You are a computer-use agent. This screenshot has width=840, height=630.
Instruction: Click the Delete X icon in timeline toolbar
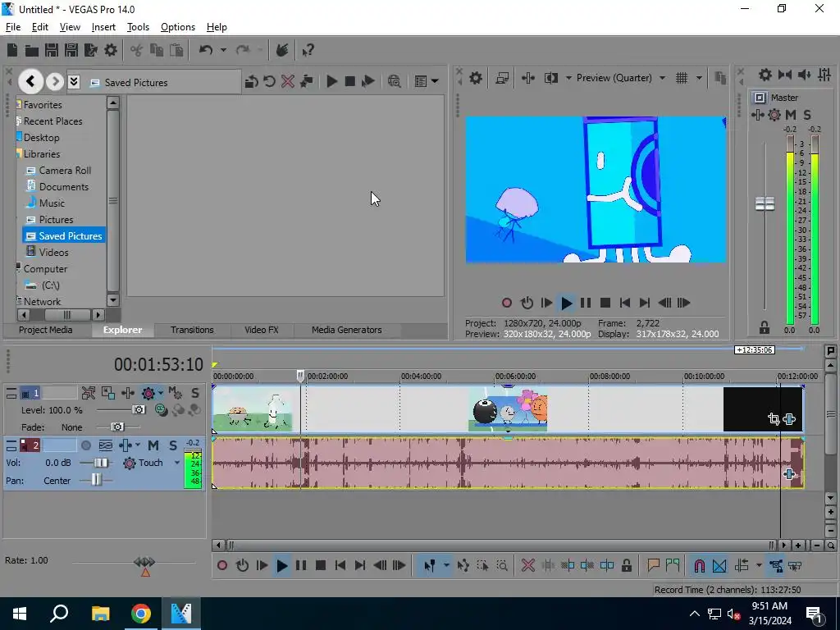pyautogui.click(x=527, y=566)
